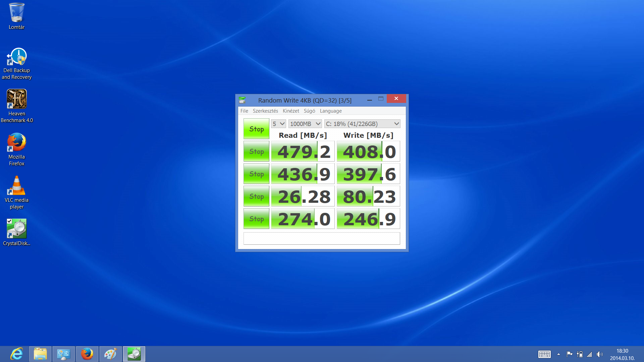Click the empty text field below results
Screen dimensions: 644x362
(321, 238)
